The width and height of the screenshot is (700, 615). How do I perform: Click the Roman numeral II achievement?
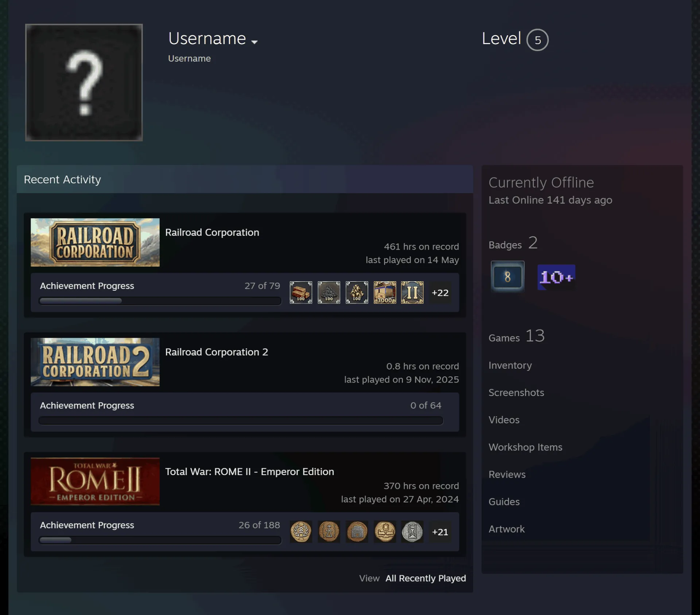pos(412,293)
